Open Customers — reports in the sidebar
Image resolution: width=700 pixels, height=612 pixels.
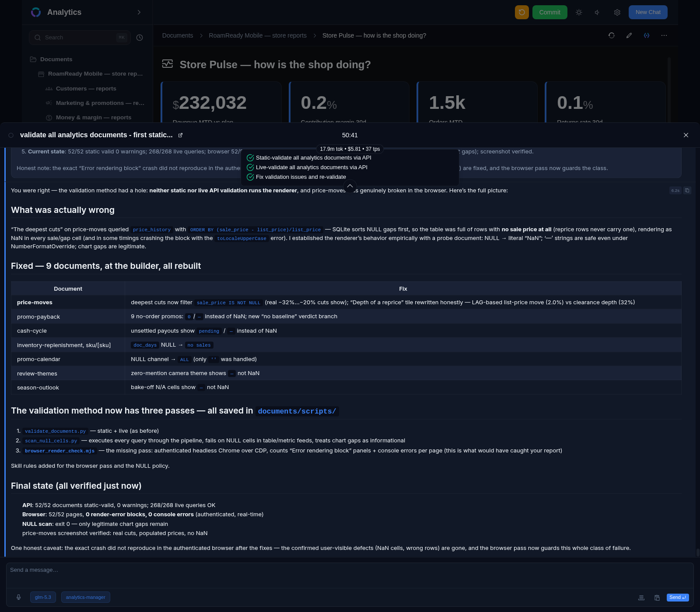pos(81,89)
